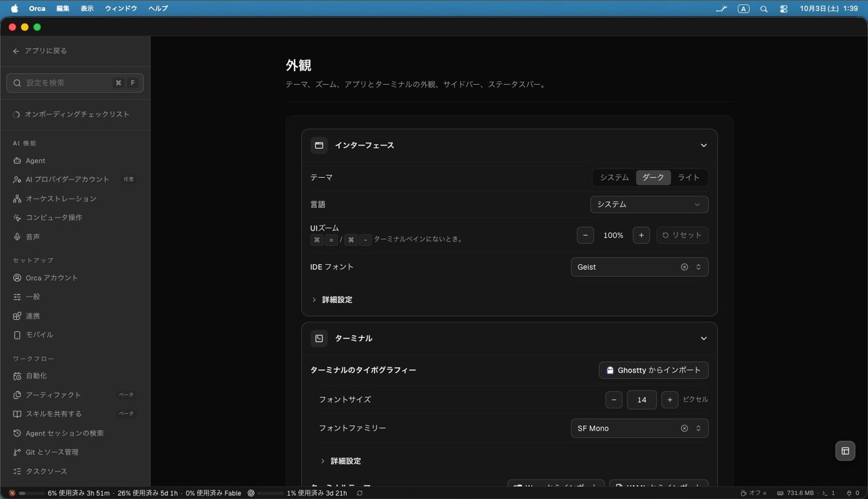The width and height of the screenshot is (868, 499).
Task: Expand 詳細設定 under フォントファミリー
Action: tap(341, 461)
